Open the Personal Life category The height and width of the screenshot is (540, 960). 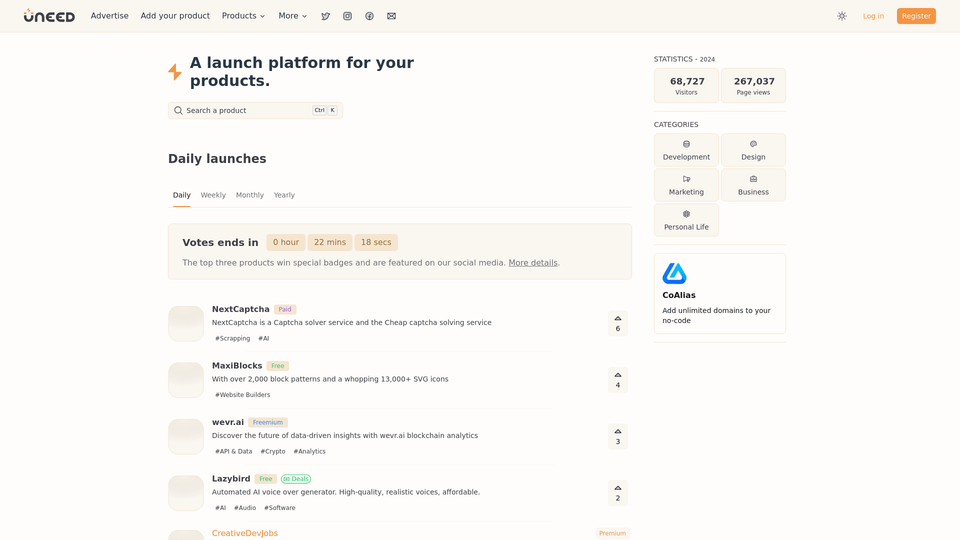tap(686, 220)
